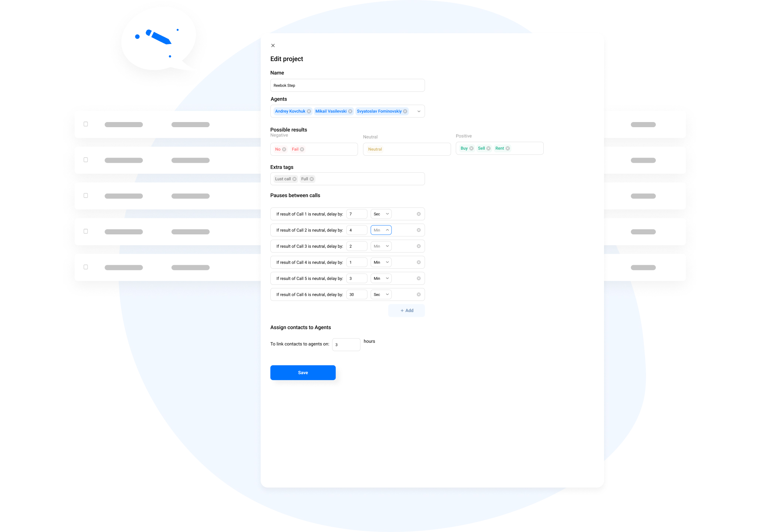
Task: Click the hours input for linking contacts
Action: tap(346, 345)
